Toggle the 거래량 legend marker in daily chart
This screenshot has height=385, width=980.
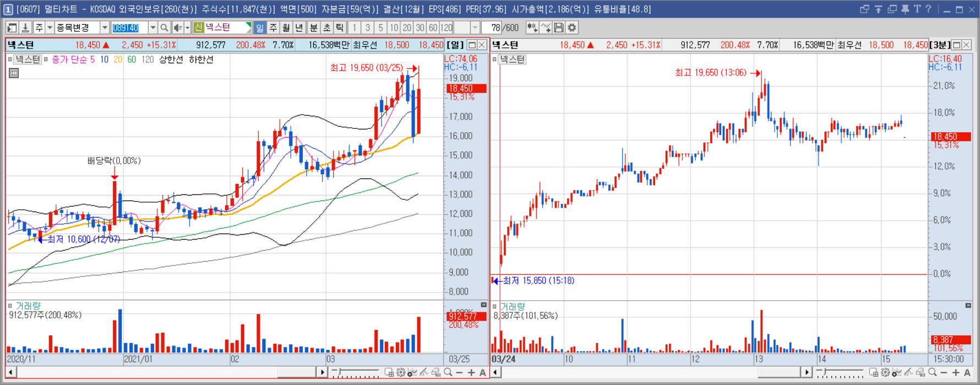point(10,306)
